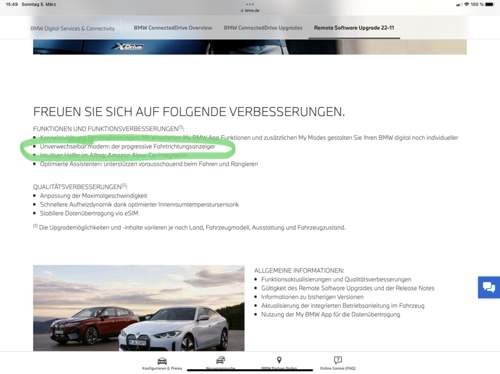Click the 'Die Upgrademöglichkeiten' footnote text
The image size is (500, 374).
(189, 227)
